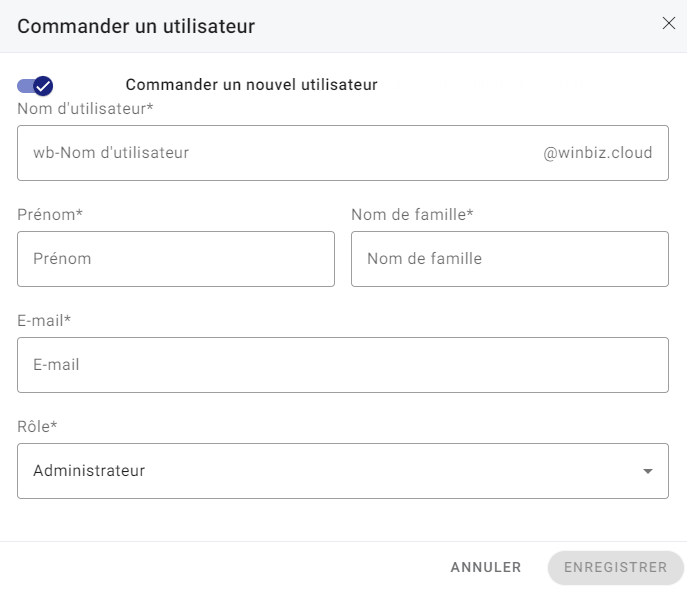The width and height of the screenshot is (687, 592).
Task: Click the 'Nom de famille*' label
Action: pos(411,214)
